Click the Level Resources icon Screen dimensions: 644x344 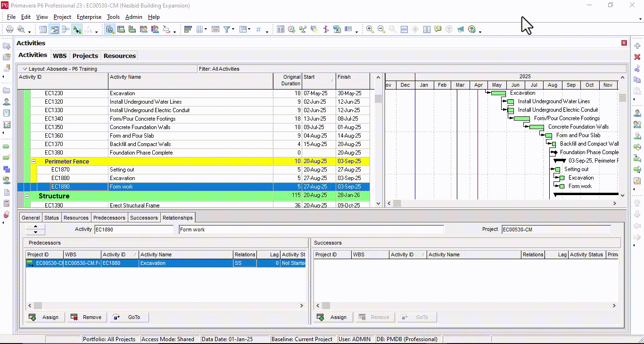303,29
